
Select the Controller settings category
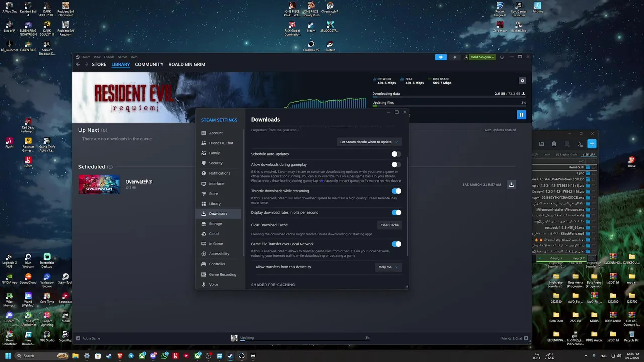(218, 264)
